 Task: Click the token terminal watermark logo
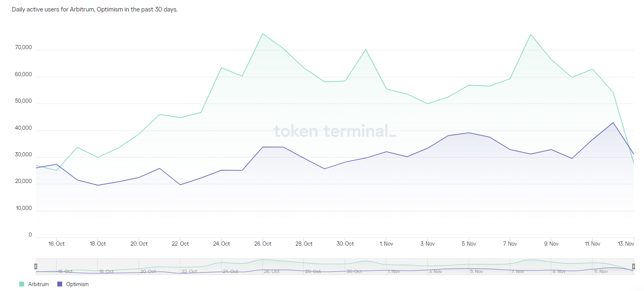pyautogui.click(x=335, y=131)
